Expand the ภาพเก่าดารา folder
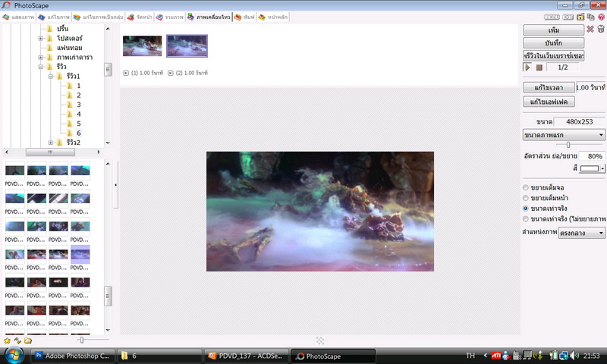This screenshot has height=364, width=607. click(41, 57)
